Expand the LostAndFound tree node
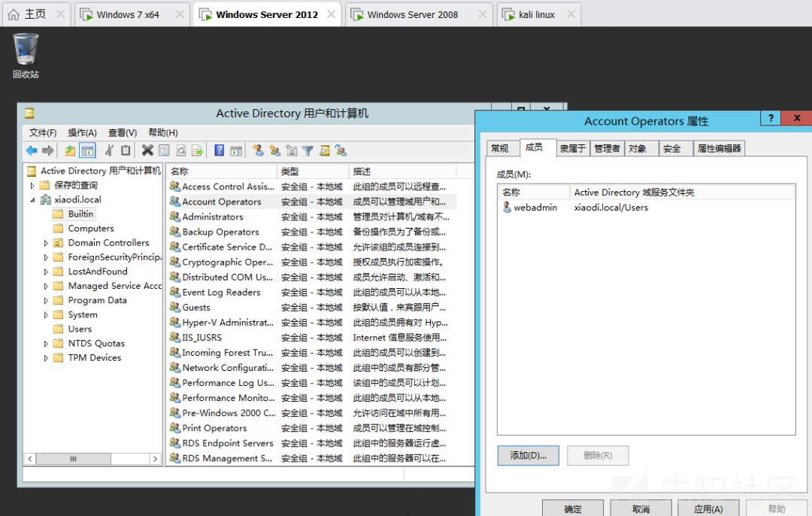The width and height of the screenshot is (812, 516). (46, 272)
